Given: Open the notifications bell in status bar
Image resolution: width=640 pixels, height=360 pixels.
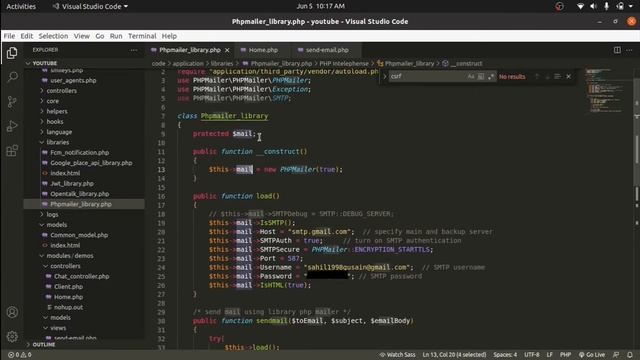Looking at the screenshot, I should [x=630, y=355].
